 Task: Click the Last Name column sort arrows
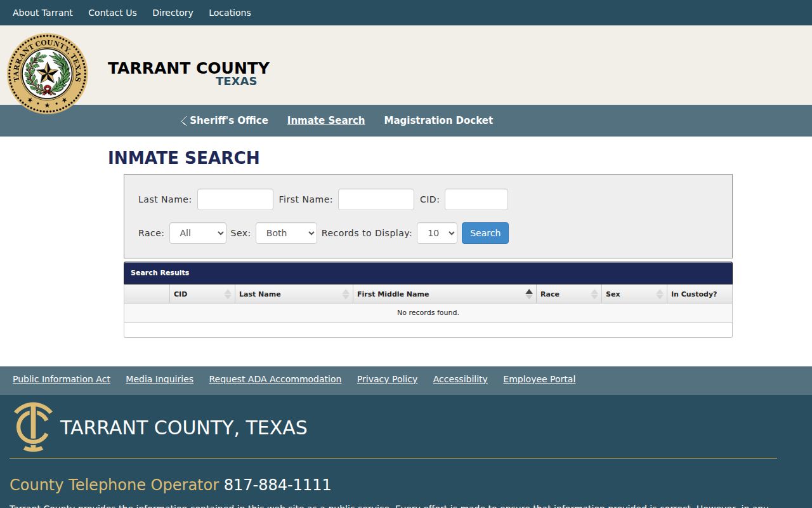point(346,294)
